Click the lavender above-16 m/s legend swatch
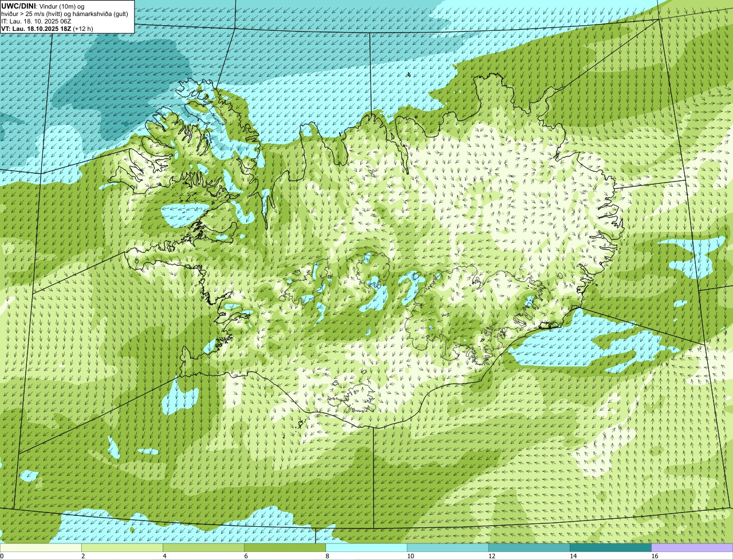Image resolution: width=733 pixels, height=560 pixels. (x=692, y=548)
